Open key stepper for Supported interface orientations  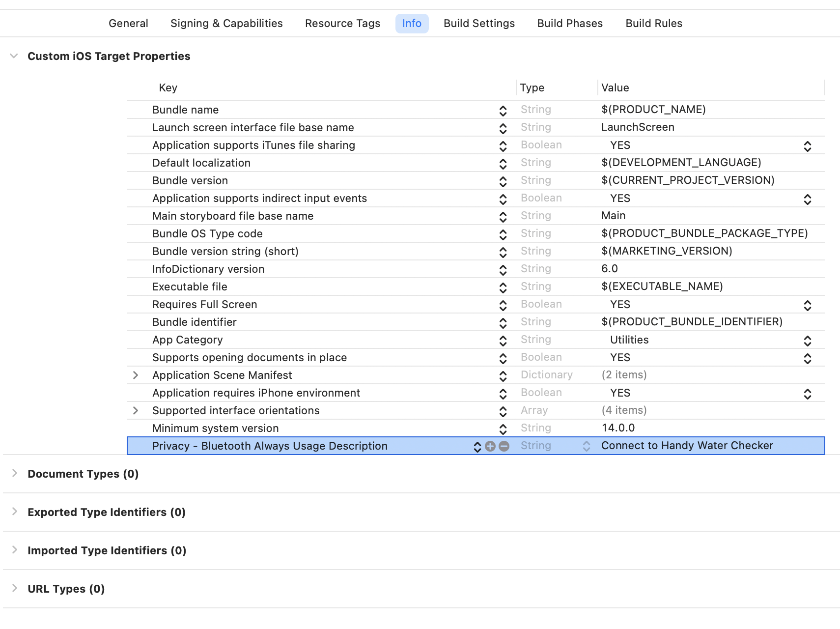(x=503, y=411)
